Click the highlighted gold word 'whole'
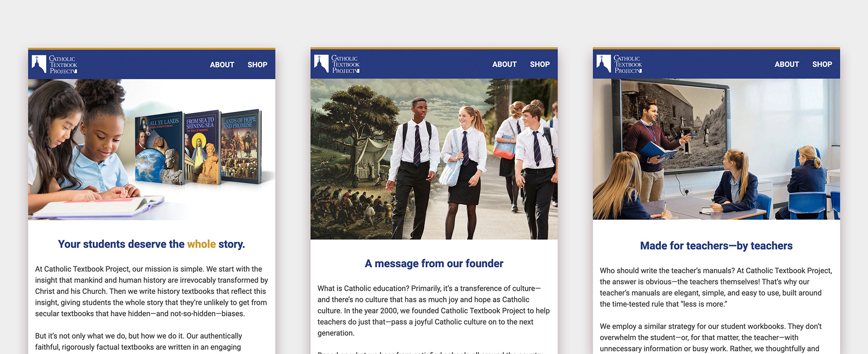This screenshot has height=354, width=868. tap(201, 244)
